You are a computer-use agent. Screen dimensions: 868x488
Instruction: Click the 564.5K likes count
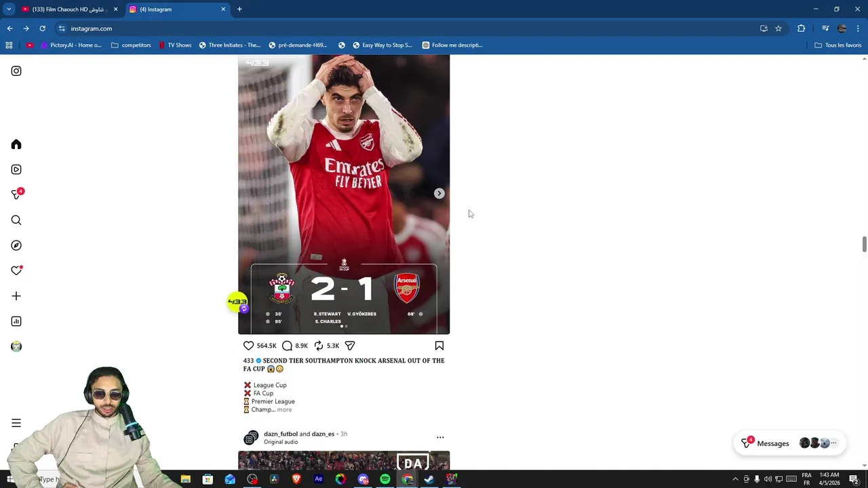[267, 346]
